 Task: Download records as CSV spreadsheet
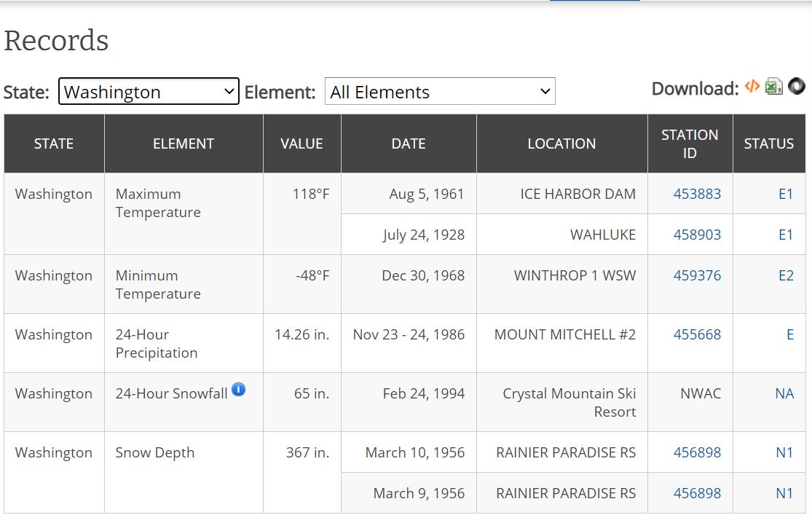click(x=774, y=87)
